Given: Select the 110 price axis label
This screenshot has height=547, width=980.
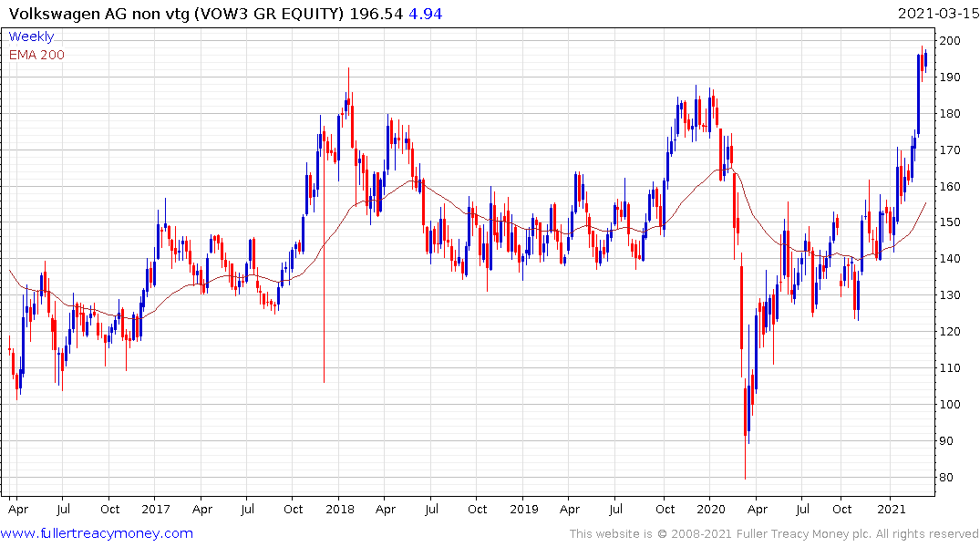Looking at the screenshot, I should click(x=950, y=368).
